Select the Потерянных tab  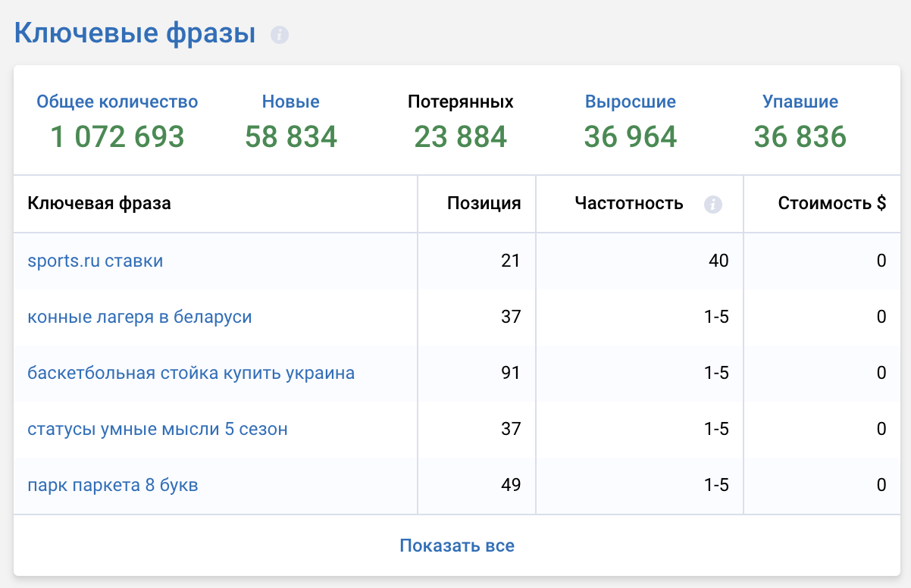point(461,102)
